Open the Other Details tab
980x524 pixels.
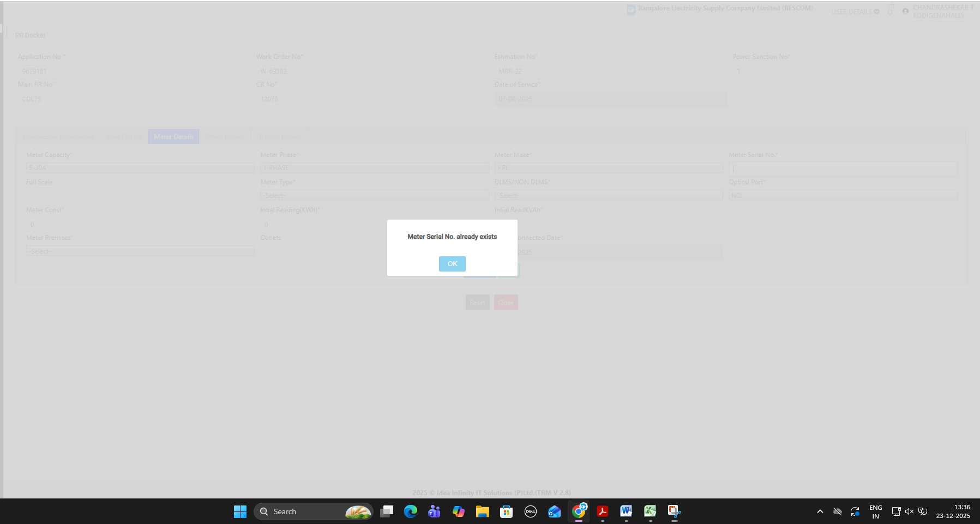point(225,137)
